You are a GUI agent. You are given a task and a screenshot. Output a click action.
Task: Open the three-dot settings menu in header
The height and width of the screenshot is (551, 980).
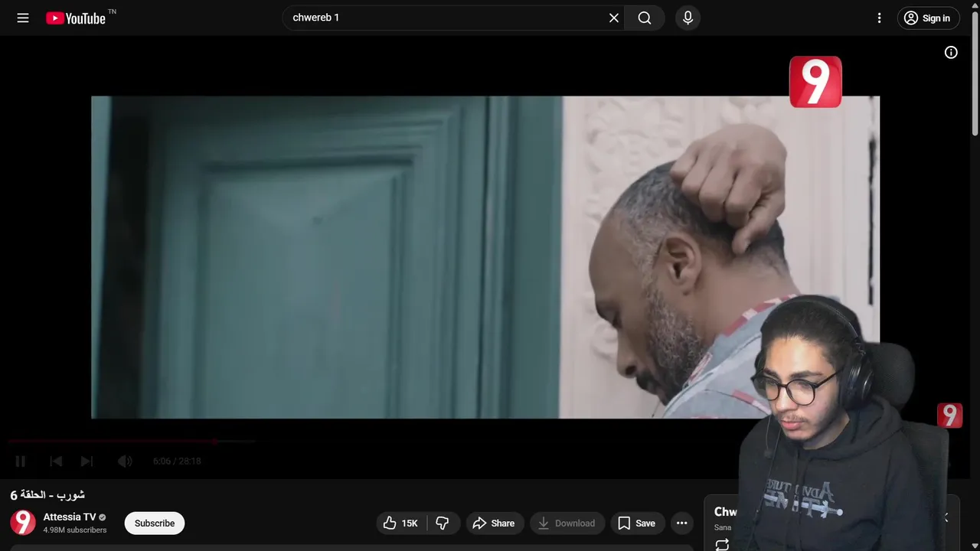point(879,18)
